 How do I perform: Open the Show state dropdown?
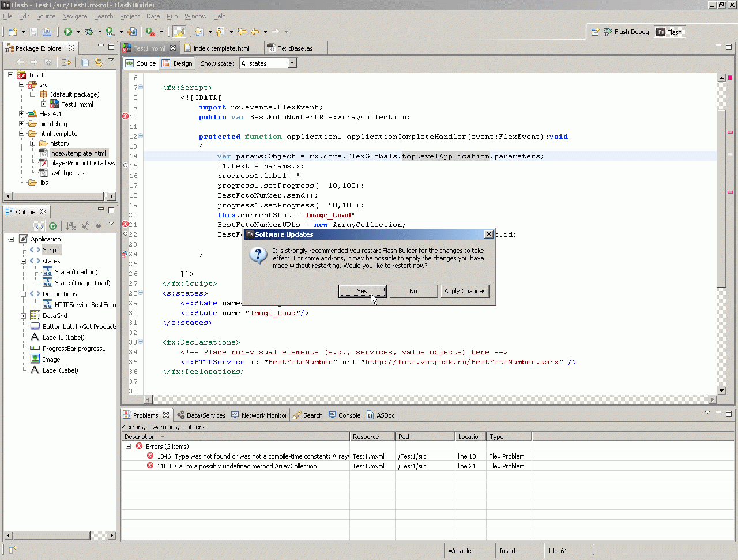tap(292, 63)
